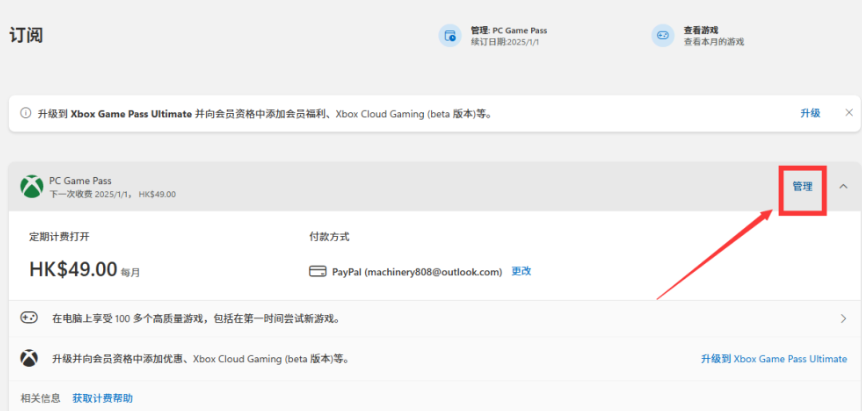Click the 查看游戏 gamepad icon at top

(x=662, y=36)
